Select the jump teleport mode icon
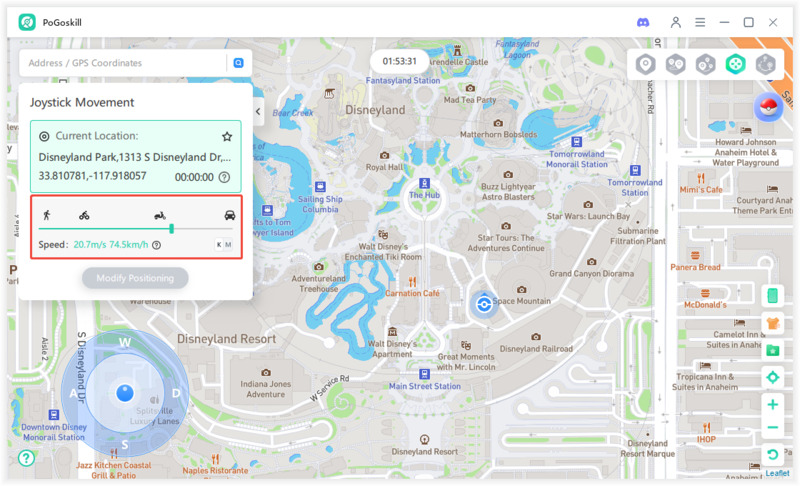This screenshot has width=800, height=486. tap(765, 64)
